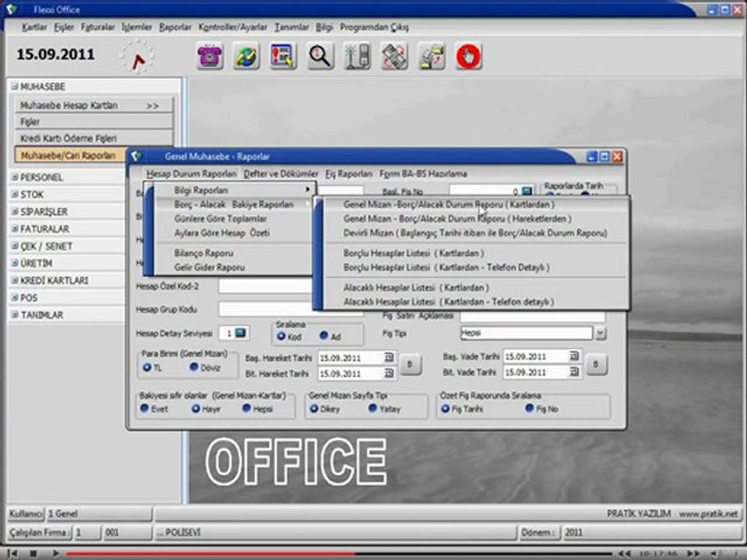Open Raporlar in the main menu bar
Screen dimensions: 747x560
[x=175, y=27]
